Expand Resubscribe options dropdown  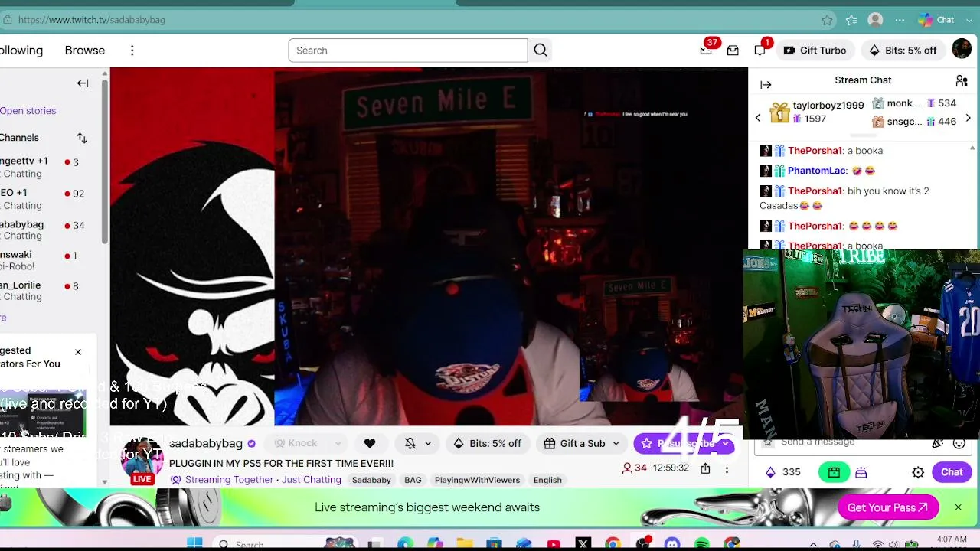pyautogui.click(x=725, y=443)
